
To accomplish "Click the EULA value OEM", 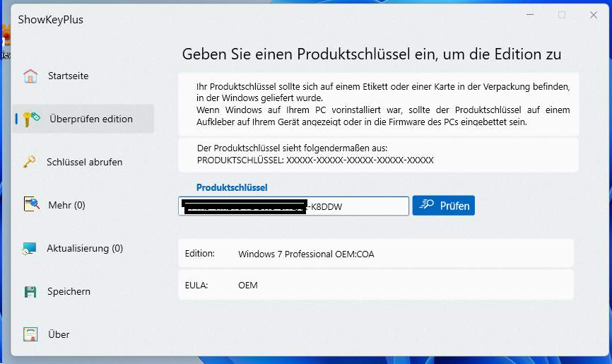I will (x=248, y=285).
